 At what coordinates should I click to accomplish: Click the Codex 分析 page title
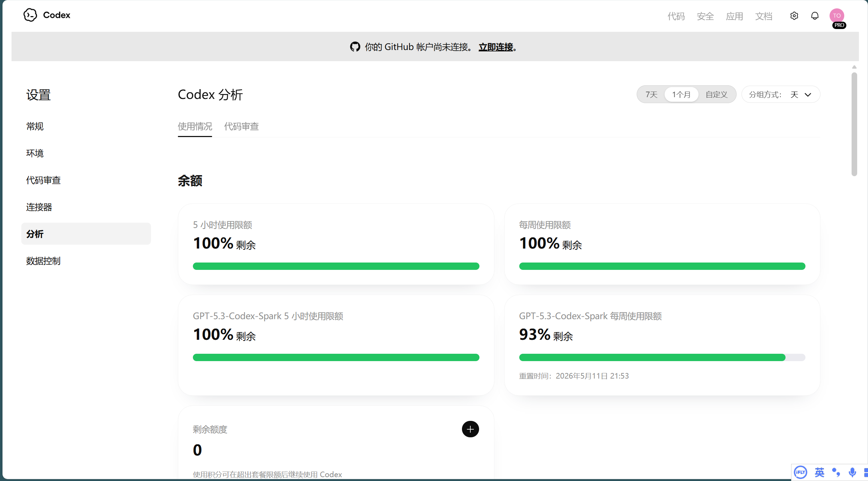point(210,94)
